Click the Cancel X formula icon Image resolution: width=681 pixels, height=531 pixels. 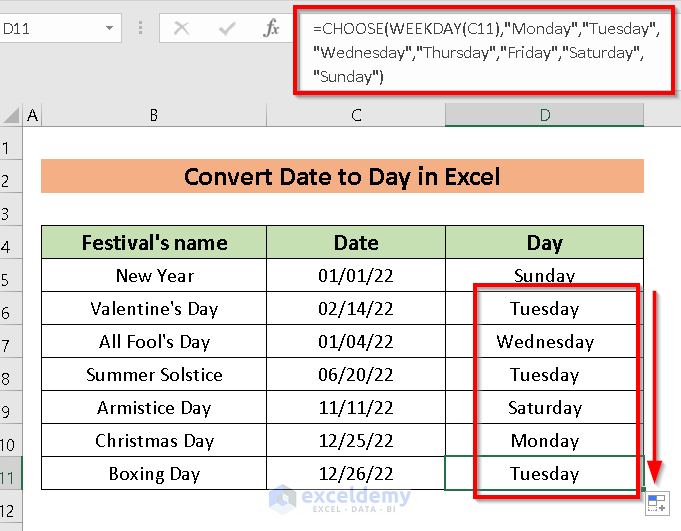tap(181, 28)
